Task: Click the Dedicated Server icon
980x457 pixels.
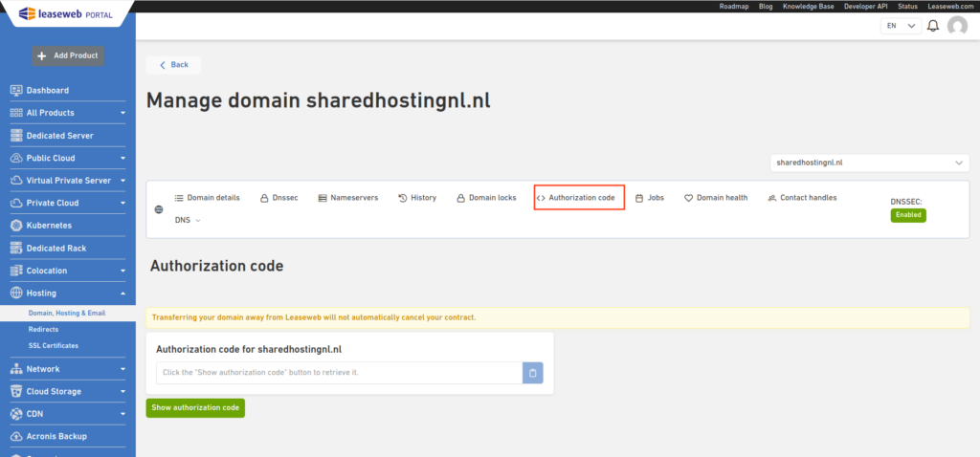Action: point(16,136)
